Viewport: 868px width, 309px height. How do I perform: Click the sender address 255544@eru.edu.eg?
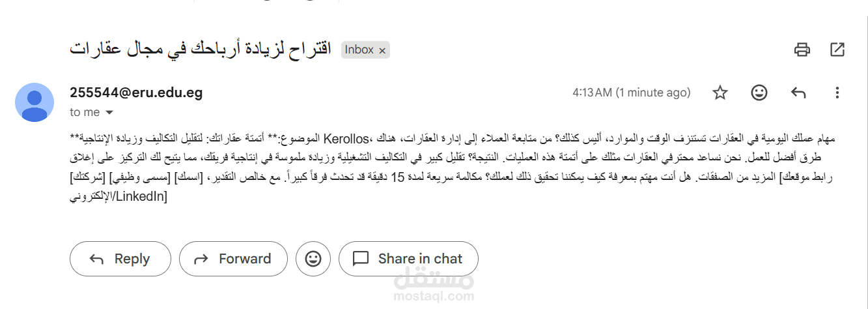(x=136, y=93)
